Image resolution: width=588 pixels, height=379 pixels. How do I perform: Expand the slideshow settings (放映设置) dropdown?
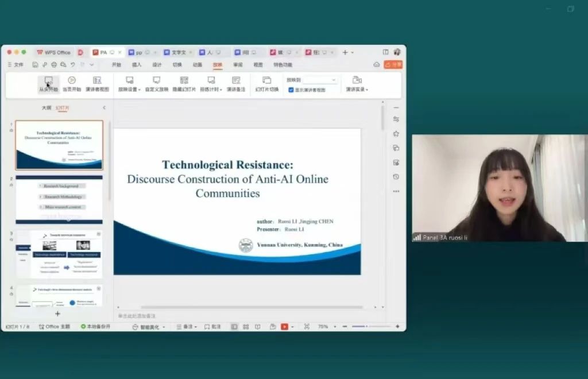pyautogui.click(x=129, y=84)
